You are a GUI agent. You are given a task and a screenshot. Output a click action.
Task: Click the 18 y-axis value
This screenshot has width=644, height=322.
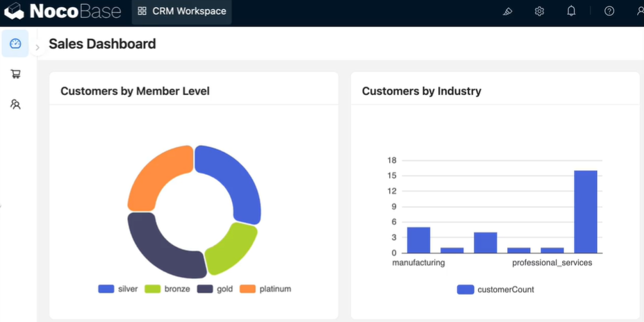(392, 160)
